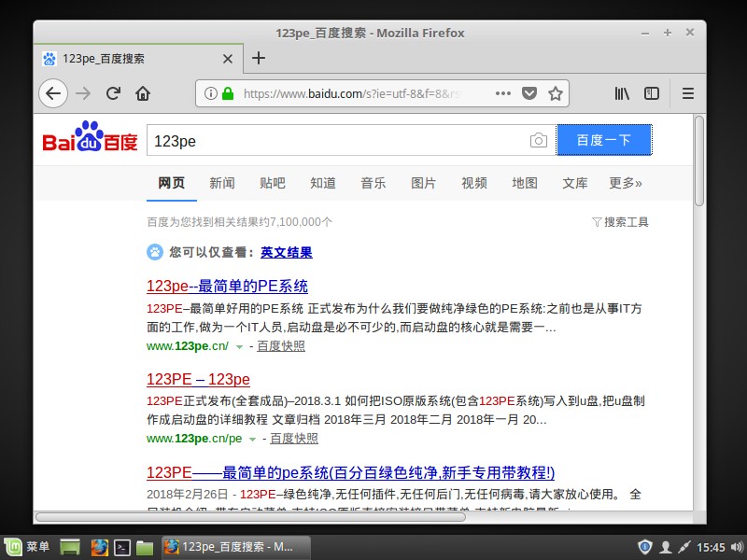Save the page to Pocket
Screen dimensions: 747x560
coord(529,93)
